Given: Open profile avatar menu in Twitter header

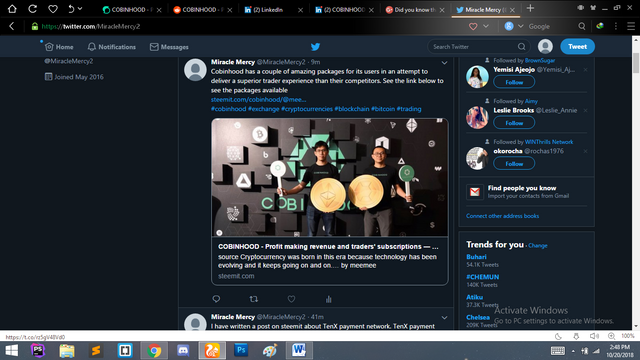Looking at the screenshot, I should coord(545,47).
